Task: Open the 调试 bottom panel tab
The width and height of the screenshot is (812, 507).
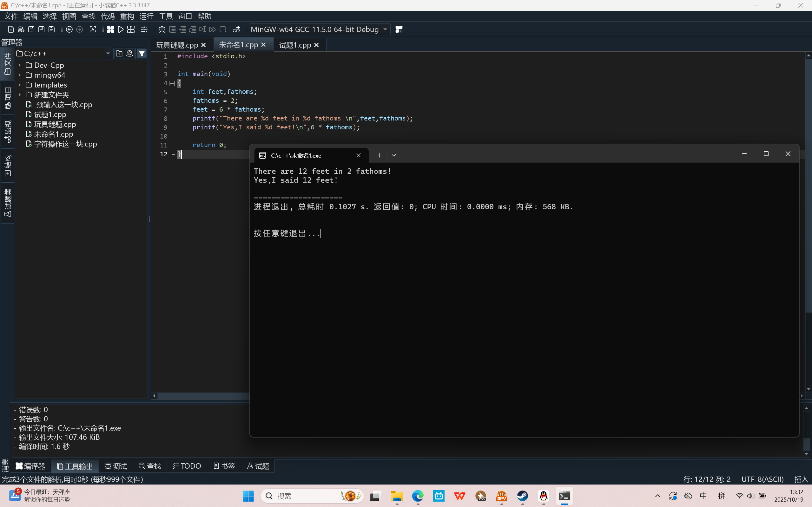Action: (x=116, y=466)
